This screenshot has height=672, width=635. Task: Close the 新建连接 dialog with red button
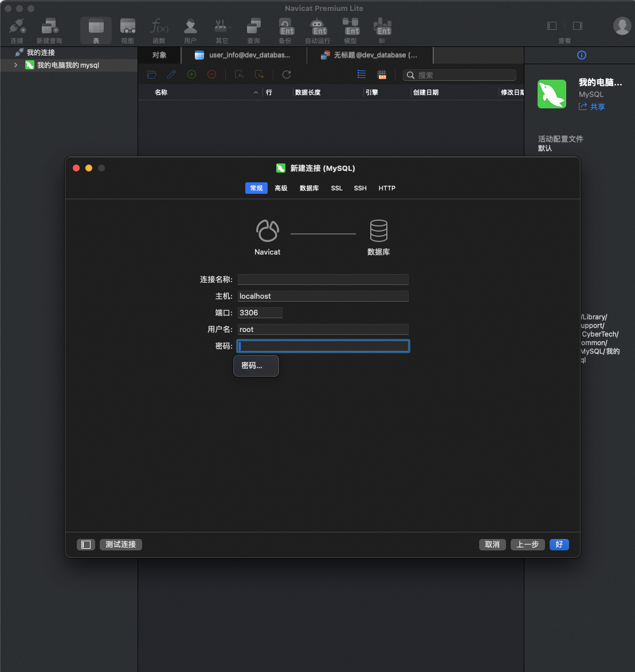(76, 168)
